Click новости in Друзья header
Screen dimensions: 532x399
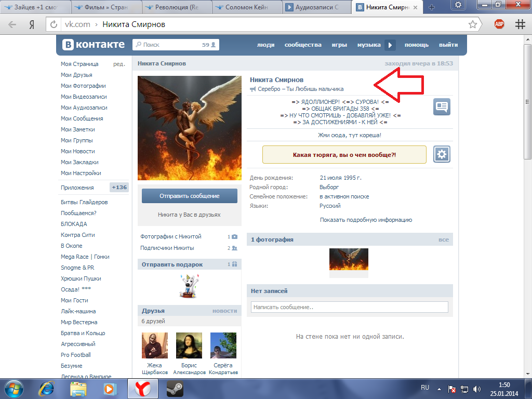224,311
